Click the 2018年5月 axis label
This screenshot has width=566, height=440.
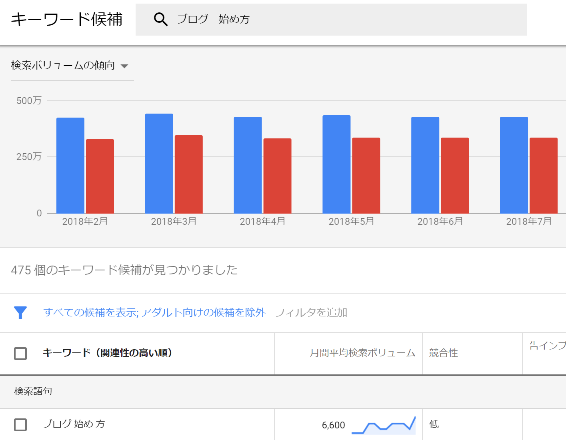pos(351,221)
